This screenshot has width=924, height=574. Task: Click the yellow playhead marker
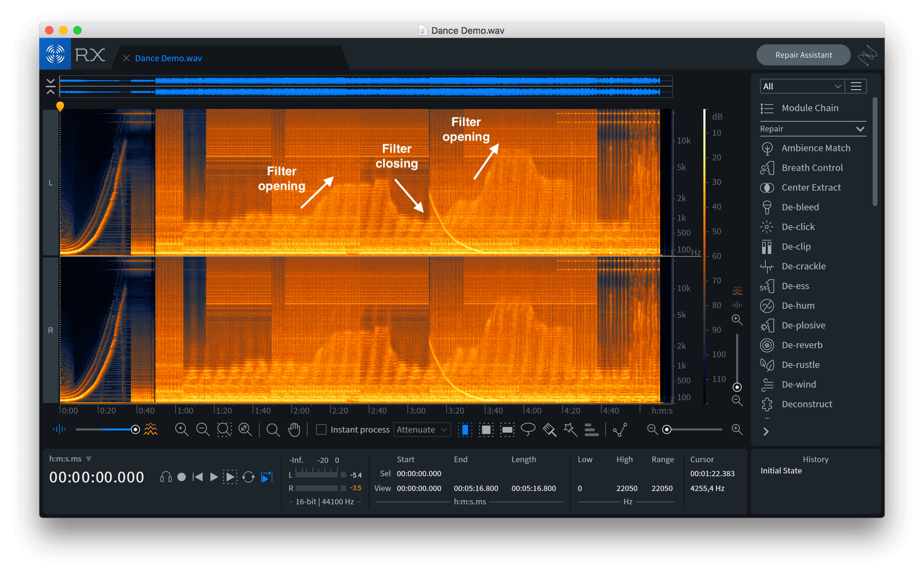pos(60,106)
